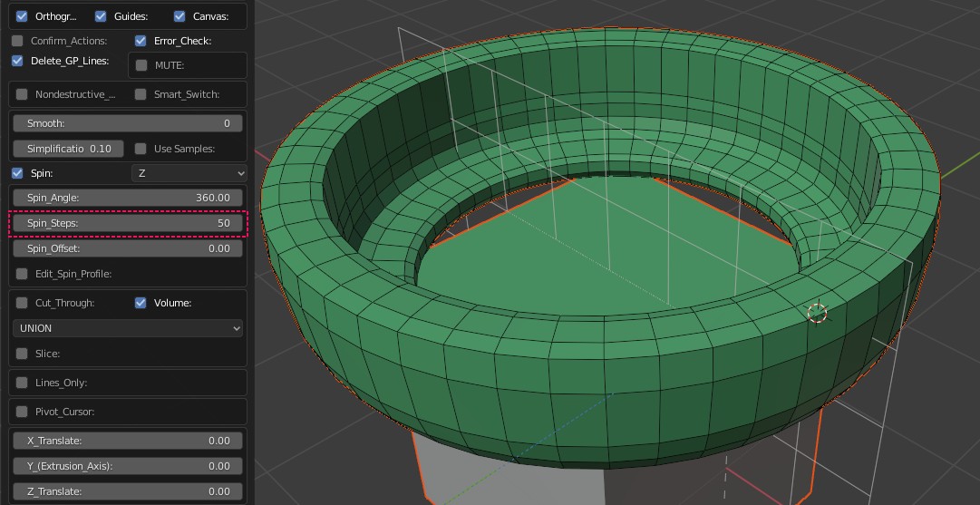Enable the MUTE checkbox
Screen dimensions: 980x505
(141, 65)
